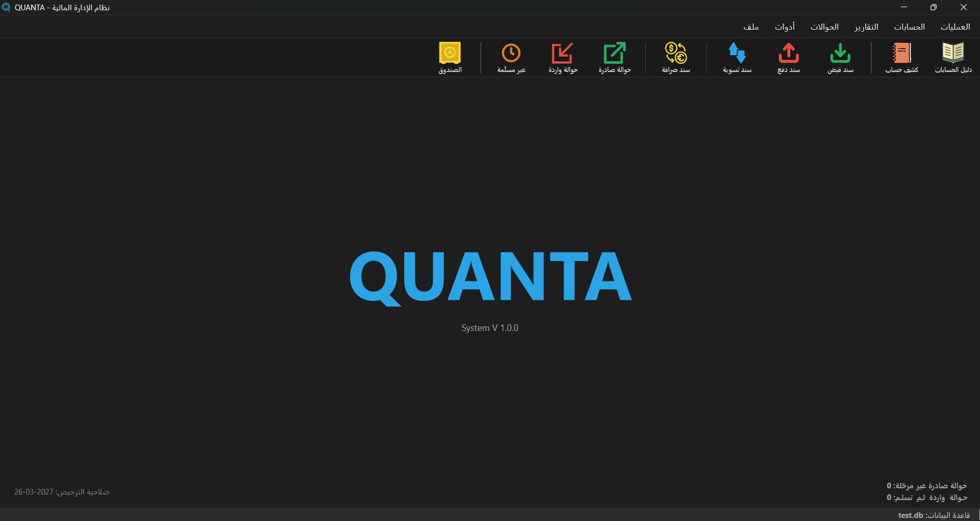The image size is (980, 521).
Task: Show undelivered transfers (غير مسلّمة)
Action: (511, 58)
